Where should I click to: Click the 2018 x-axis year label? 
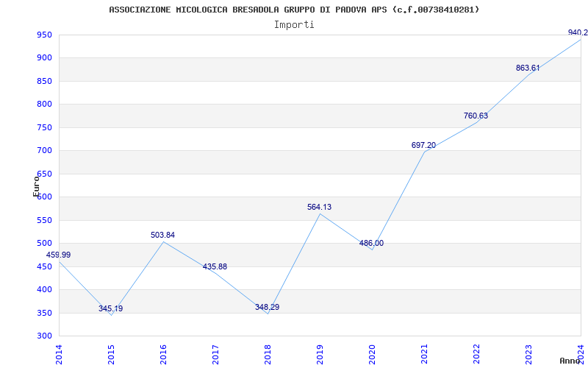tap(268, 354)
